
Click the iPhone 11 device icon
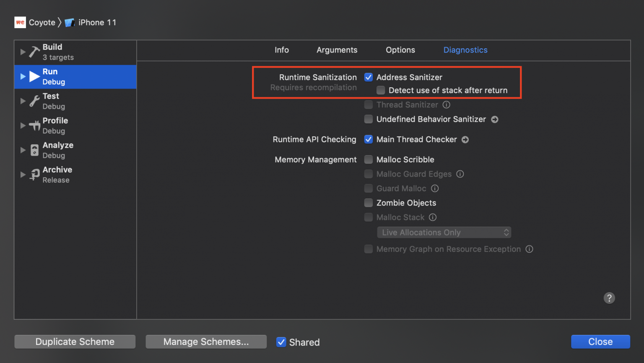(70, 22)
